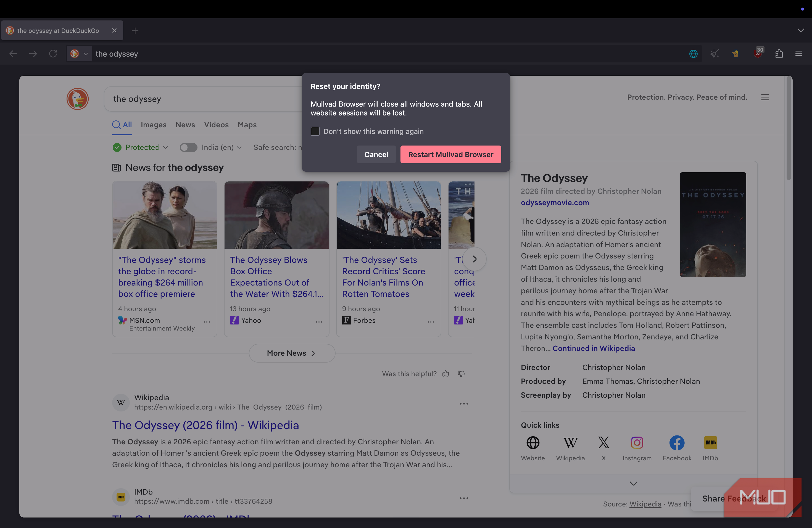Screen dimensions: 812x528
Task: Advance news carousel with right arrow
Action: click(x=474, y=259)
